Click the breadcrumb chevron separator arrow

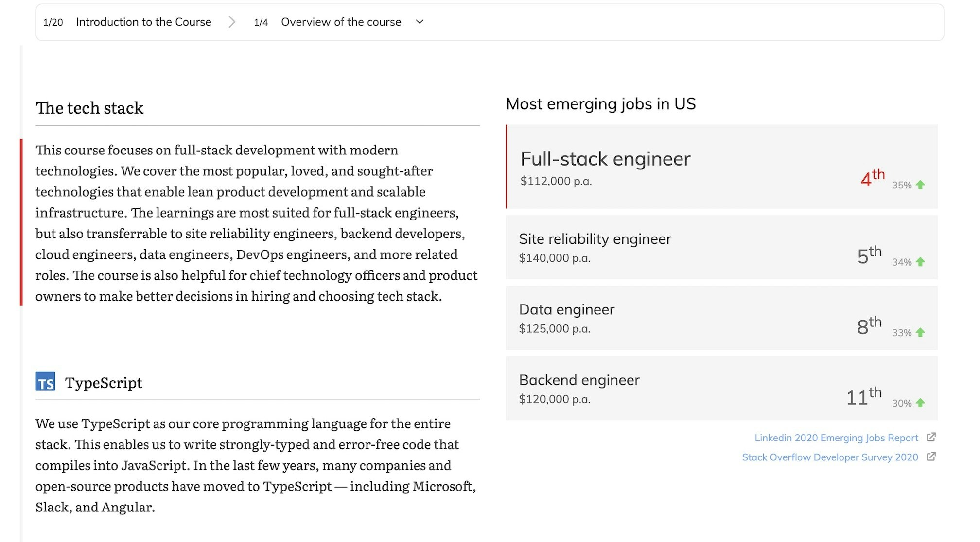pyautogui.click(x=232, y=22)
